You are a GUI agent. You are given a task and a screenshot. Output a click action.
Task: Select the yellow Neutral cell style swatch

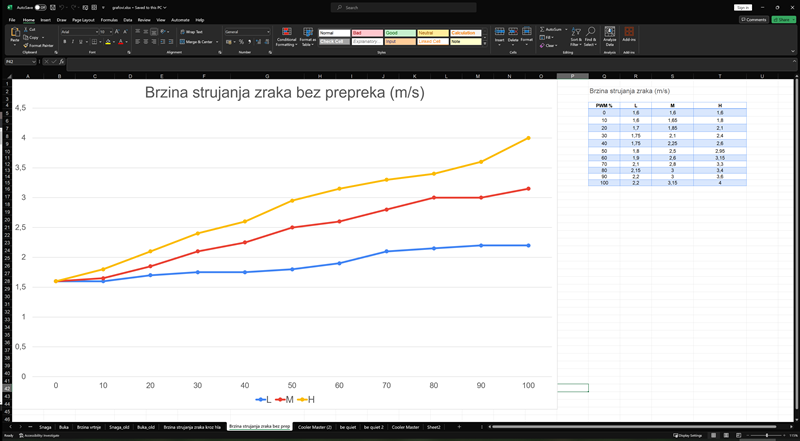click(x=432, y=32)
